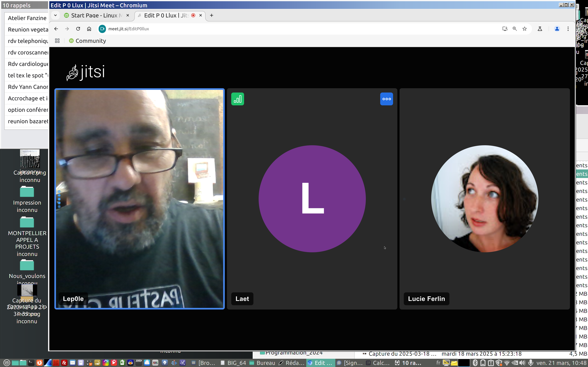Expand the tab search dropdown arrow
Screen dimensions: 588x367
(x=55, y=15)
